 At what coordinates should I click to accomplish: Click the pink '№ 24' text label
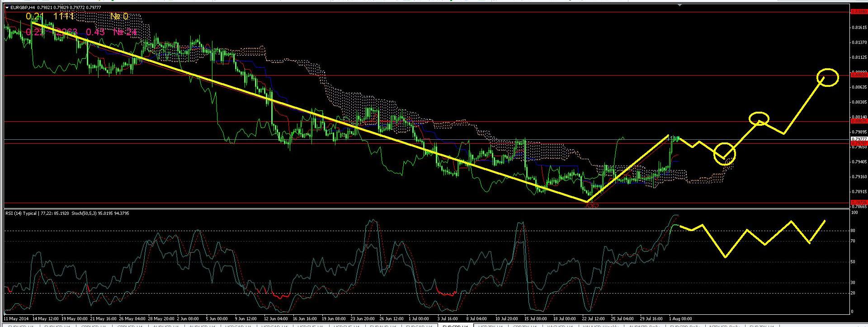(125, 32)
